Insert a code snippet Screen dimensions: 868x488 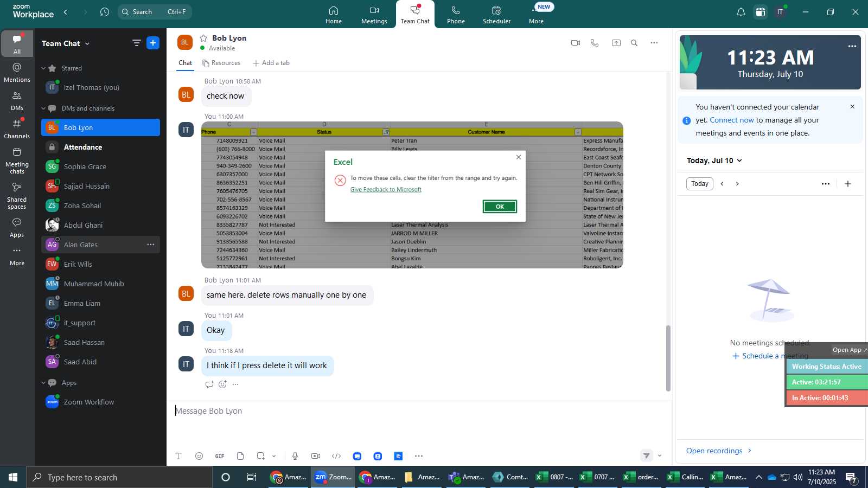click(336, 456)
